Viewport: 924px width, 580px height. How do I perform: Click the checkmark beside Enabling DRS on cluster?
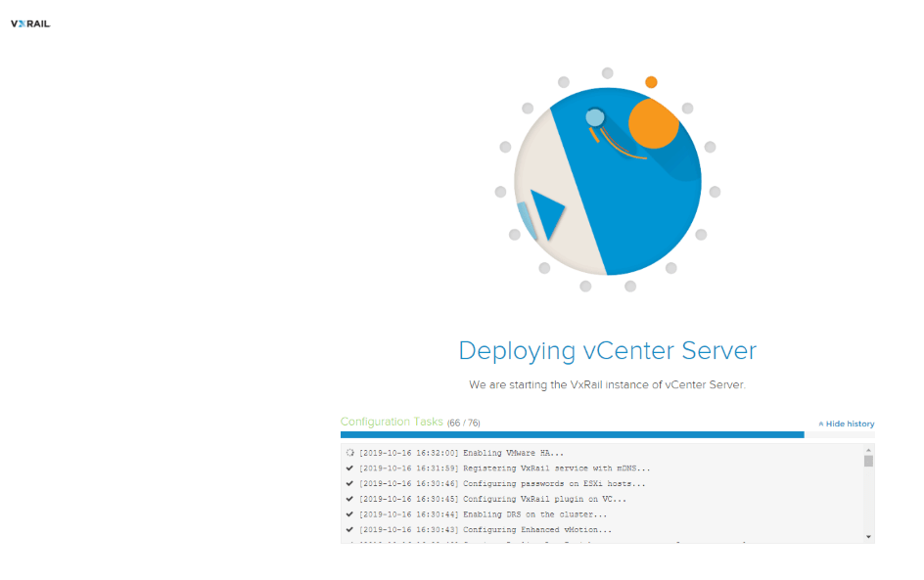[349, 513]
